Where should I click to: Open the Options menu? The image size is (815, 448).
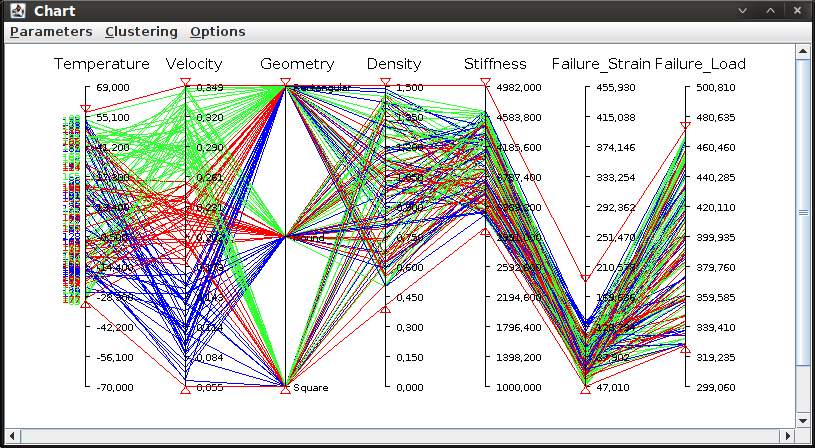(218, 32)
